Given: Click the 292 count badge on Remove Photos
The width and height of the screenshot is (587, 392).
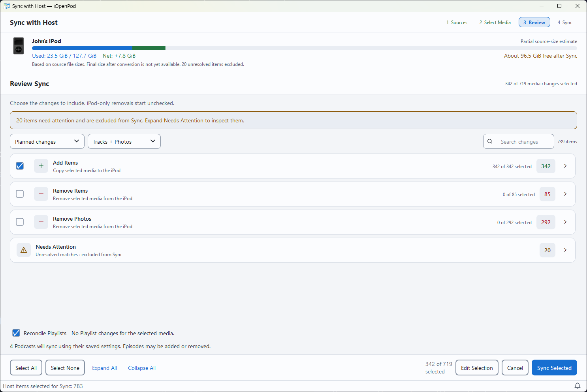Looking at the screenshot, I should click(546, 222).
